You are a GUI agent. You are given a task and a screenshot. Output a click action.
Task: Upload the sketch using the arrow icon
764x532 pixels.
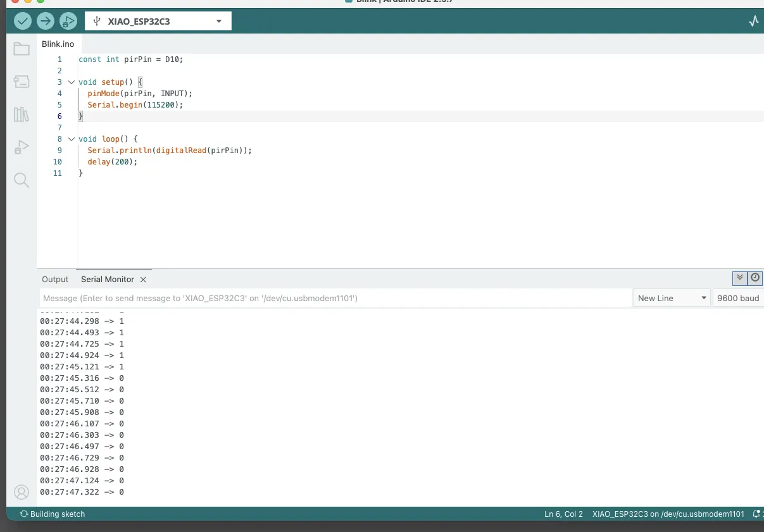click(45, 21)
